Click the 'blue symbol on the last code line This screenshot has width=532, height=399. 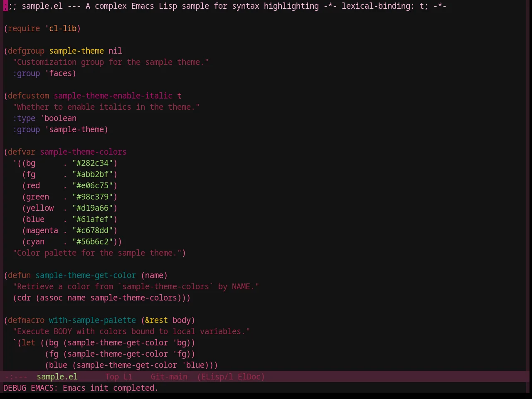tap(193, 365)
